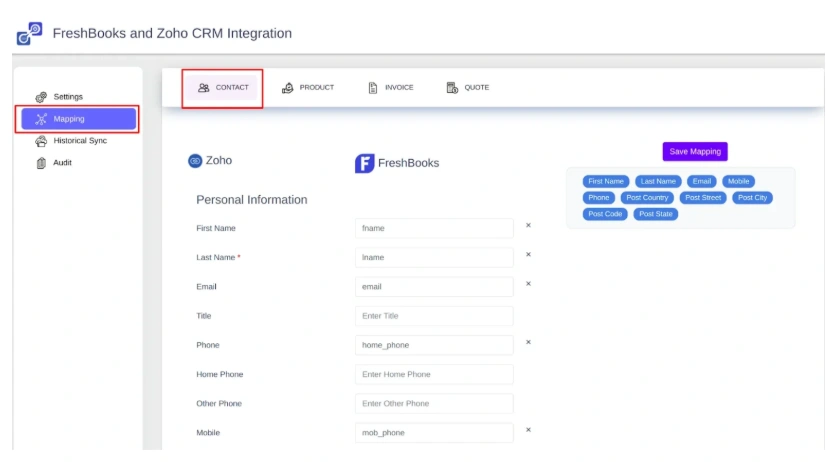The height and width of the screenshot is (462, 826).
Task: Click the Other Phone field label
Action: (x=219, y=404)
